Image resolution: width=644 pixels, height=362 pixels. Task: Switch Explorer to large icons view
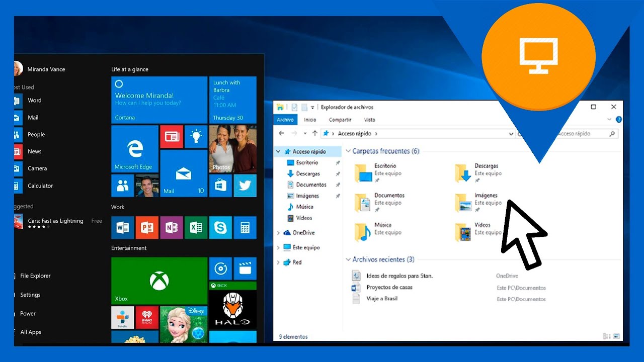[616, 336]
